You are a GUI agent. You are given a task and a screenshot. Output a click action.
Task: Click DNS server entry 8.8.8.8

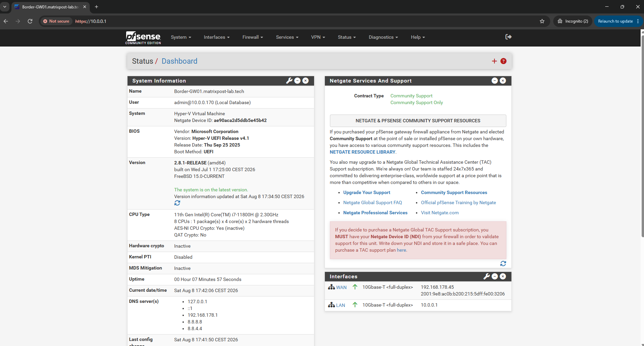click(x=195, y=322)
